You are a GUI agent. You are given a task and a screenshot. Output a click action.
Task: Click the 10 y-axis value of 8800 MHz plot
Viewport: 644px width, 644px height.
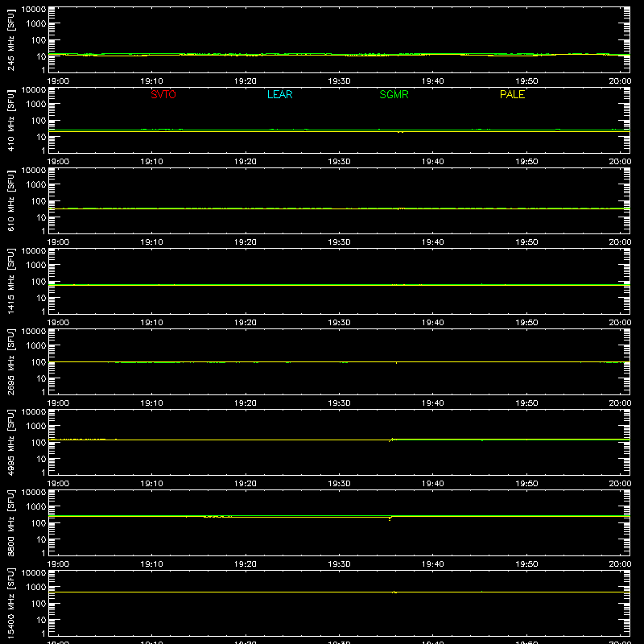(41, 539)
